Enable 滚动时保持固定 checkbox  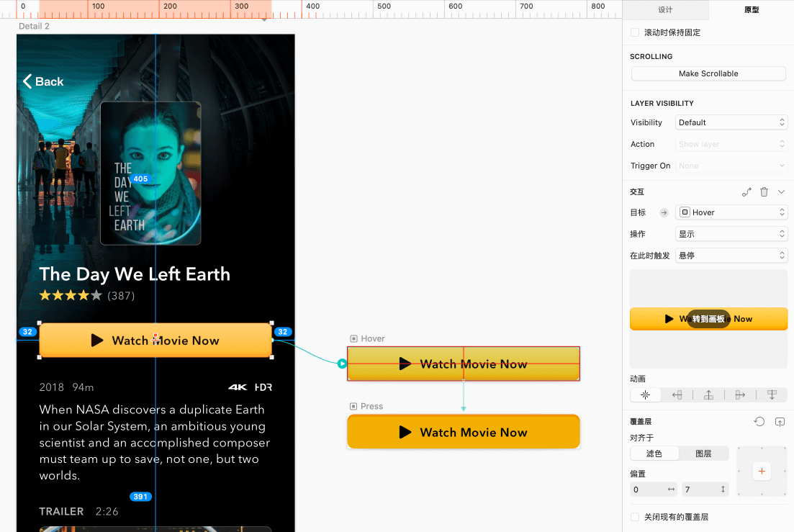[x=635, y=32]
